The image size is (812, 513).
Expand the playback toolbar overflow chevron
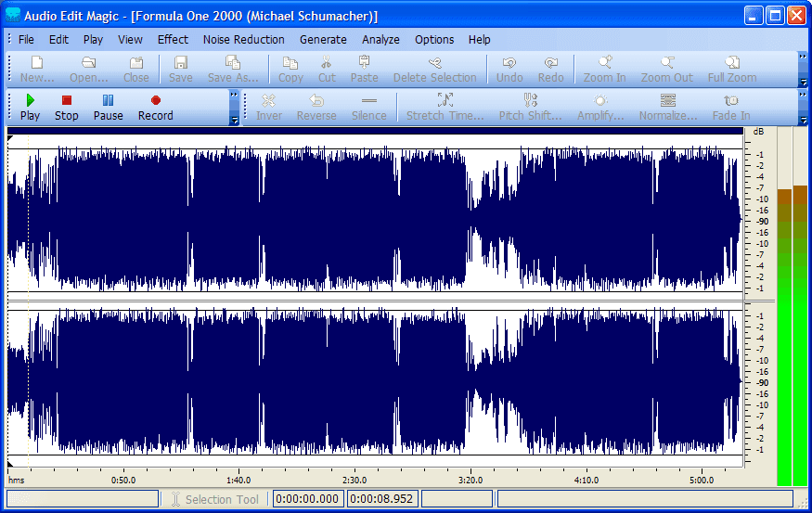point(234,95)
